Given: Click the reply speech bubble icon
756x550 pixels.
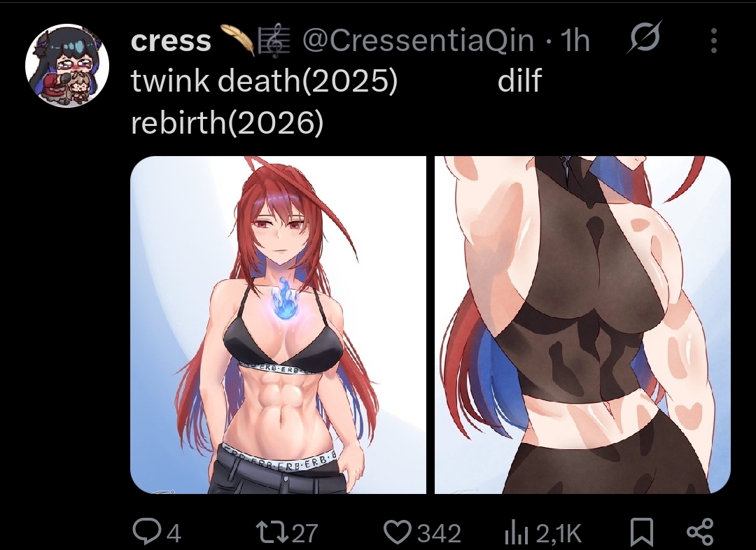Looking at the screenshot, I should tap(143, 532).
